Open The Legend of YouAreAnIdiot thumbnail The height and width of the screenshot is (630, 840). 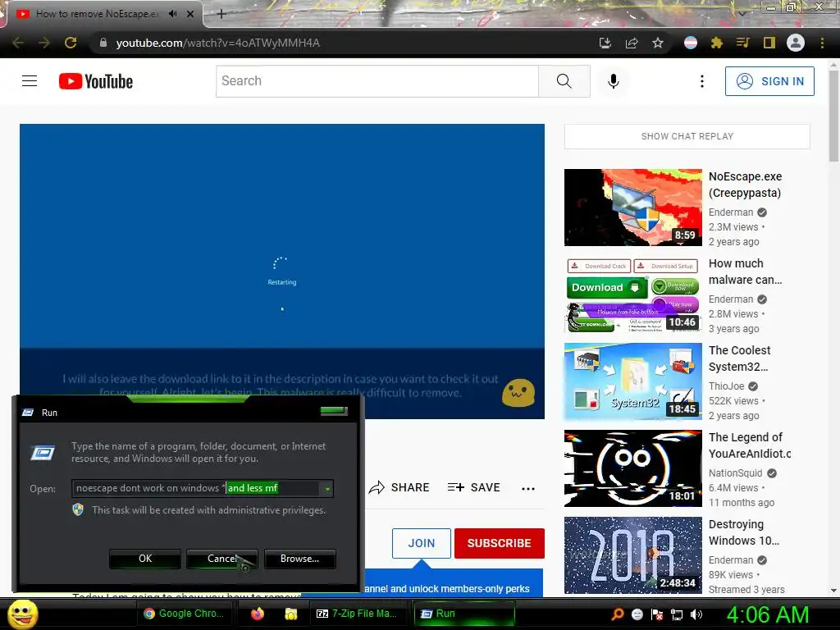[x=633, y=468]
